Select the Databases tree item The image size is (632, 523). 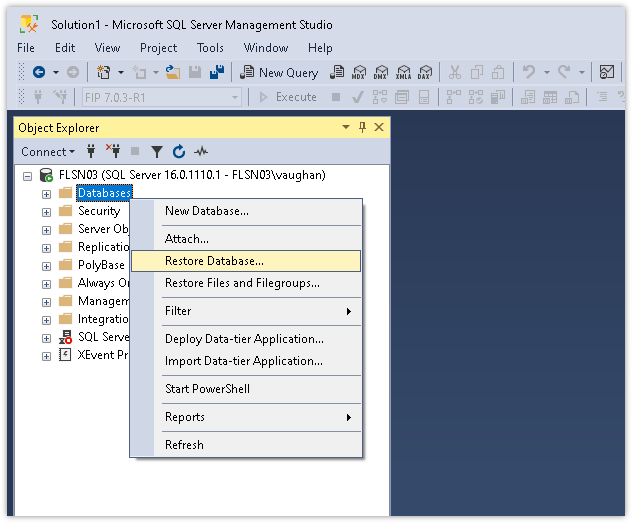(104, 193)
